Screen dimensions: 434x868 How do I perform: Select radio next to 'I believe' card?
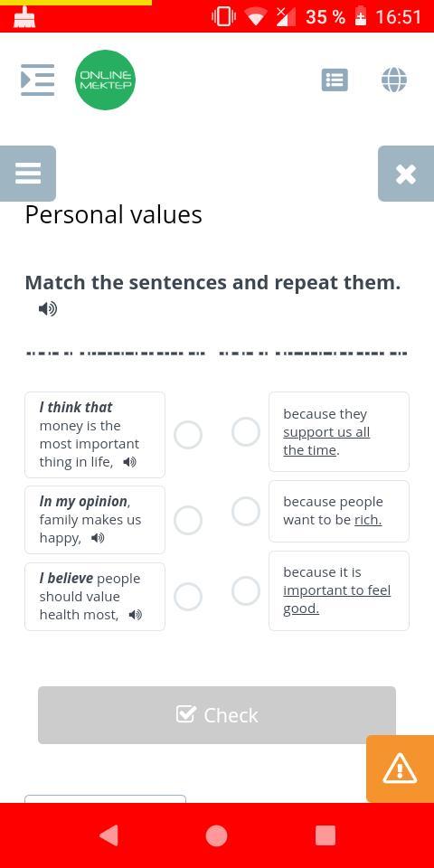pyautogui.click(x=188, y=597)
